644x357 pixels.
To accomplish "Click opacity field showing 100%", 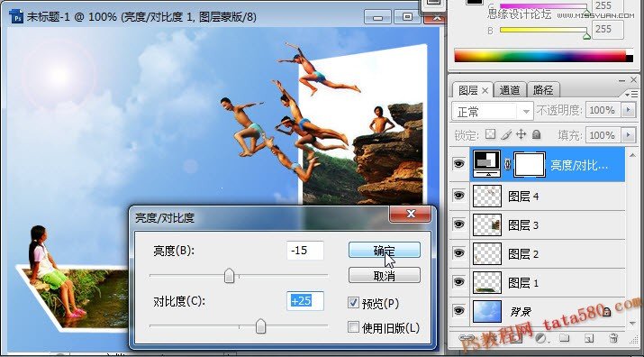I will [603, 110].
